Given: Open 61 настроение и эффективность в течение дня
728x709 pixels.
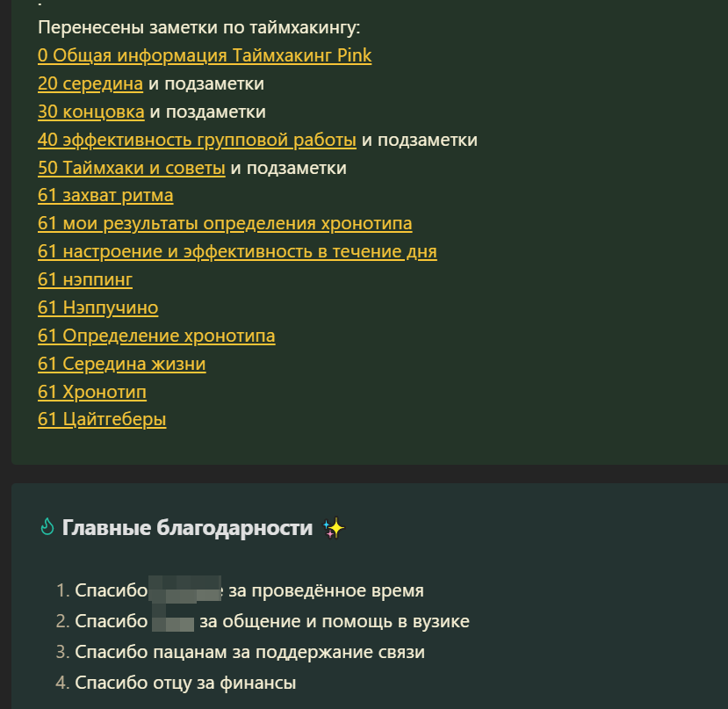Looking at the screenshot, I should [237, 251].
